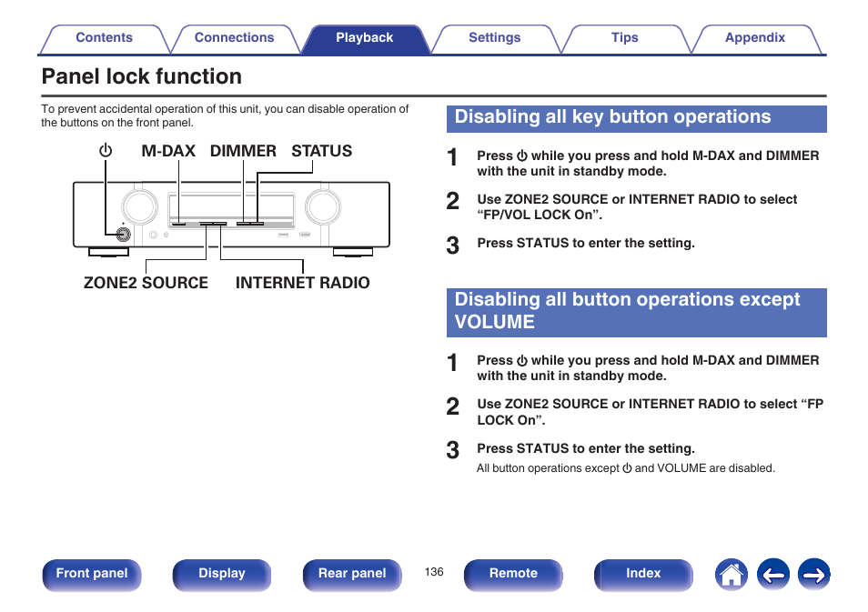Open the Remote page button

[x=513, y=575]
